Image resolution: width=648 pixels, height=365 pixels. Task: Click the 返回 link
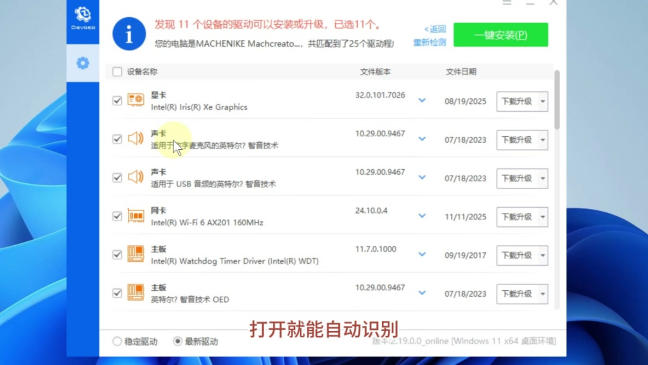tap(435, 29)
